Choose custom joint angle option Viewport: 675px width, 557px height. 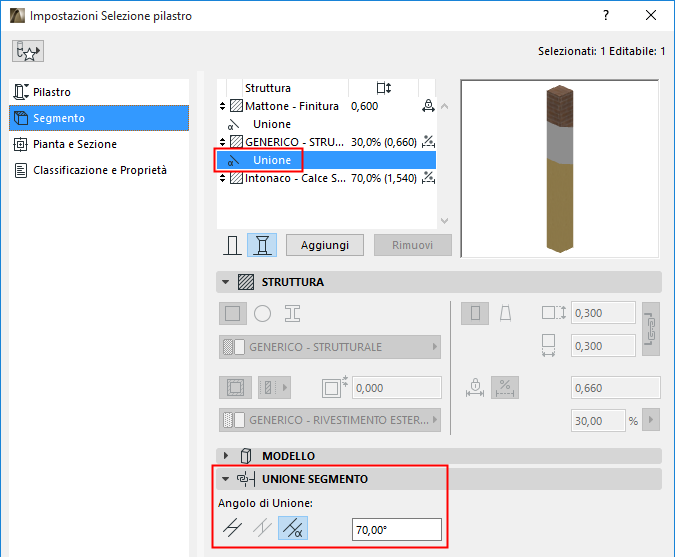click(293, 528)
